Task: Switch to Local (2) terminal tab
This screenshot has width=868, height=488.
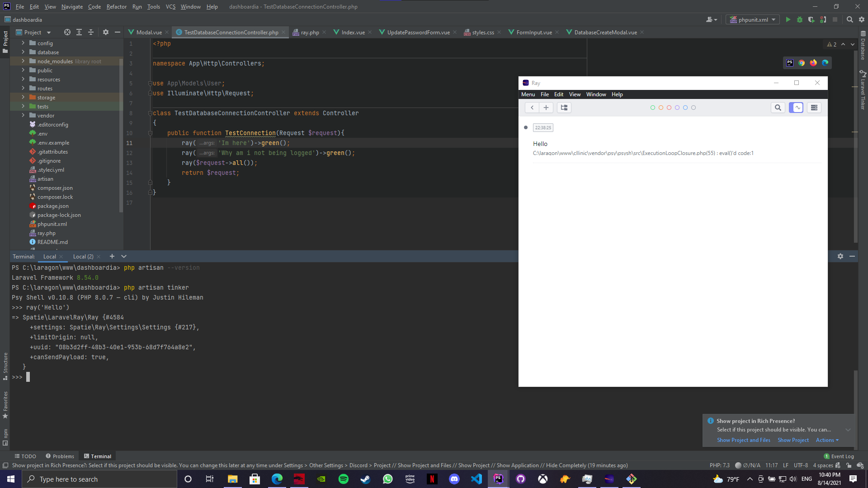Action: [x=83, y=256]
